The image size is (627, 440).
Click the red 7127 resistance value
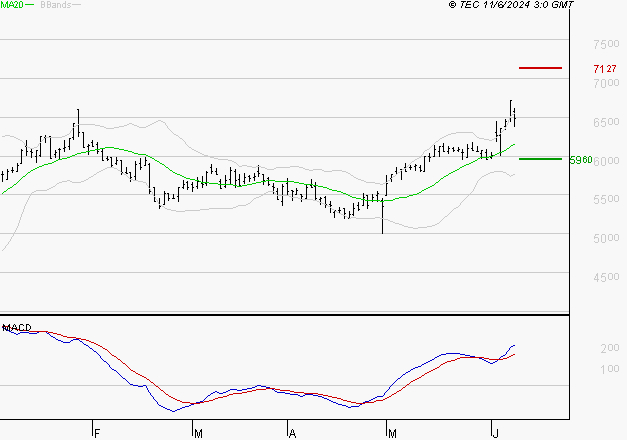pos(605,69)
